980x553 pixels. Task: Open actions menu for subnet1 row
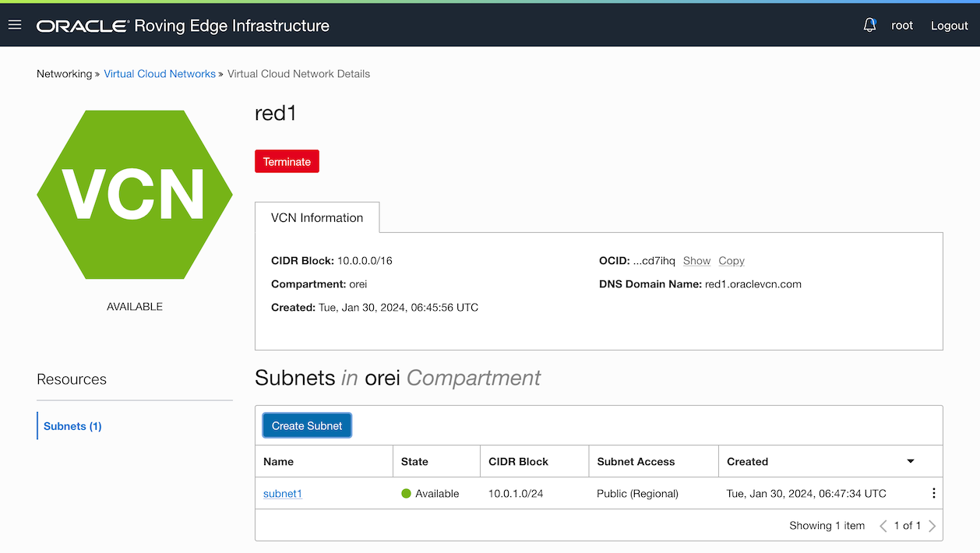933,493
